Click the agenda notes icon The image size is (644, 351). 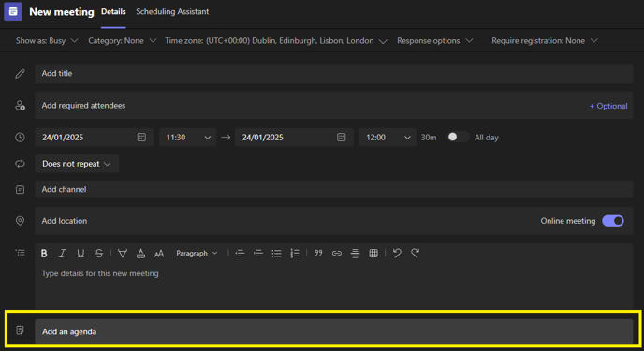(x=20, y=330)
